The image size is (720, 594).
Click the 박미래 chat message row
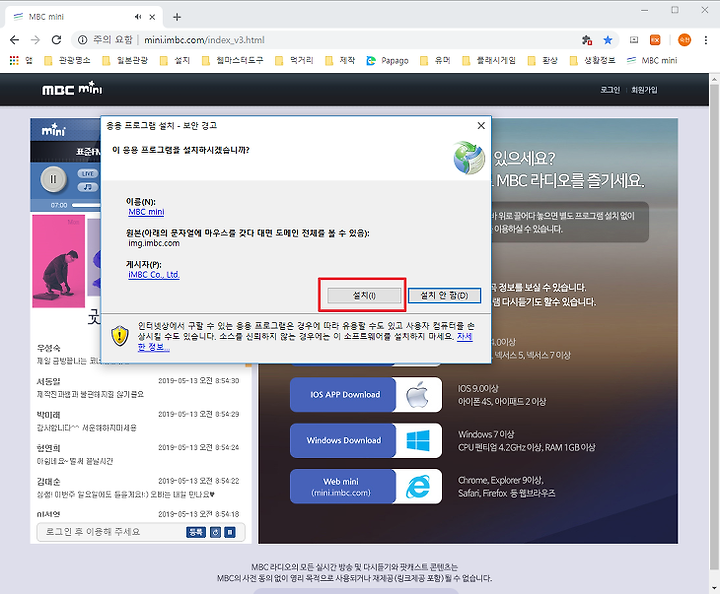pyautogui.click(x=138, y=421)
